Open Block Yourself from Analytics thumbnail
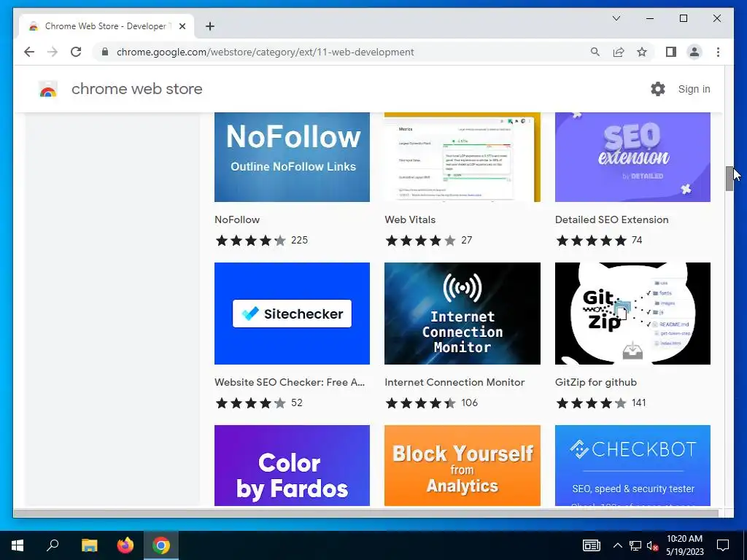This screenshot has height=560, width=747. click(462, 465)
